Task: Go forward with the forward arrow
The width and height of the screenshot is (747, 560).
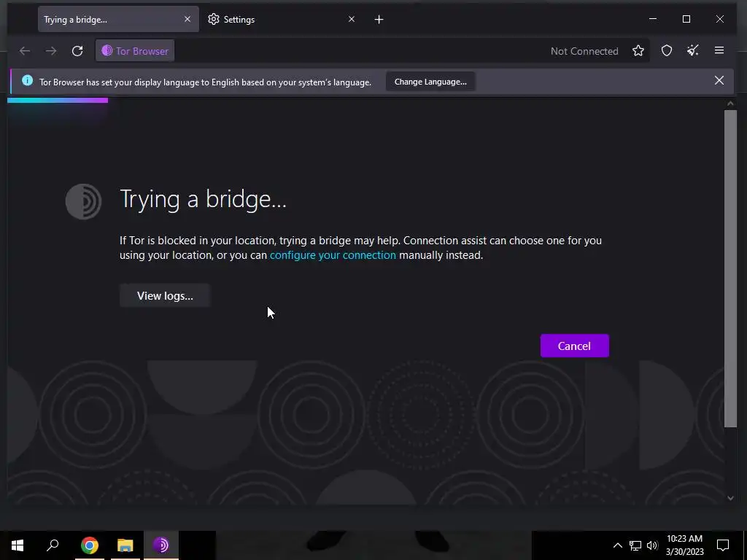Action: tap(51, 50)
